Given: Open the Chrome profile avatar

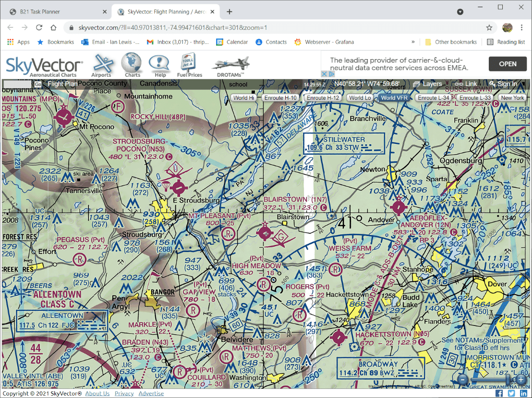Looking at the screenshot, I should (x=507, y=27).
